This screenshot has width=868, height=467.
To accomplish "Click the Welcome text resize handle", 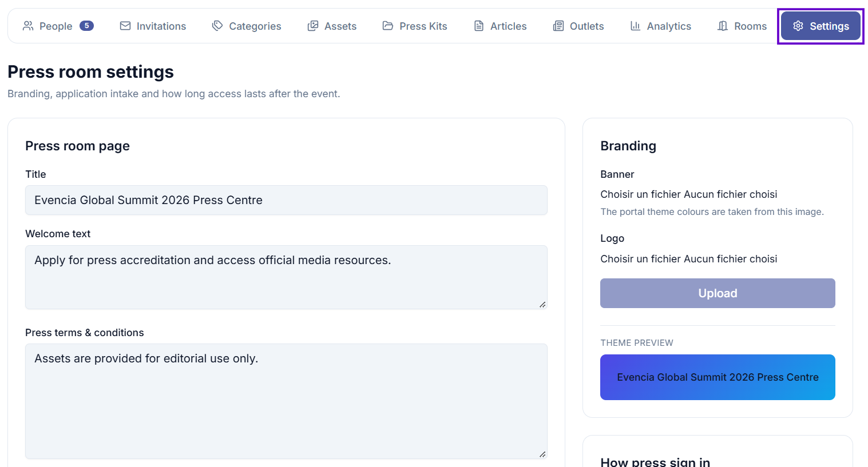I will [542, 305].
